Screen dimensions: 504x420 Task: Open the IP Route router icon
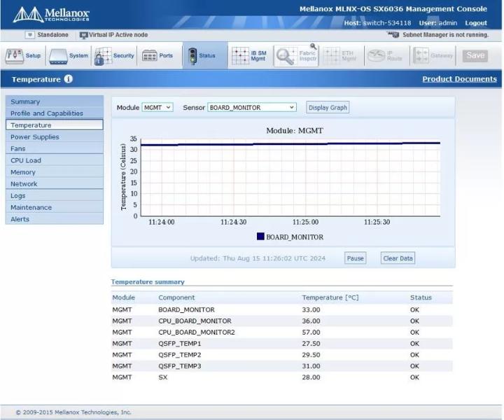(377, 56)
